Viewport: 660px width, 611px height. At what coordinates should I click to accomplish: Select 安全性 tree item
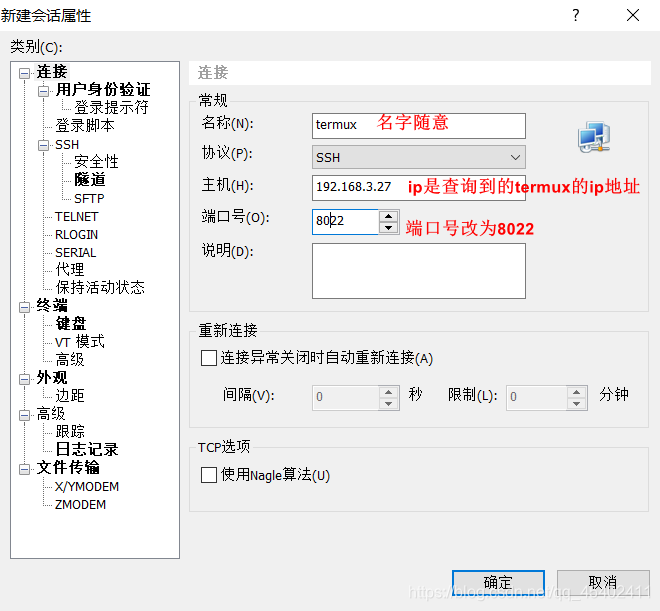(x=96, y=162)
